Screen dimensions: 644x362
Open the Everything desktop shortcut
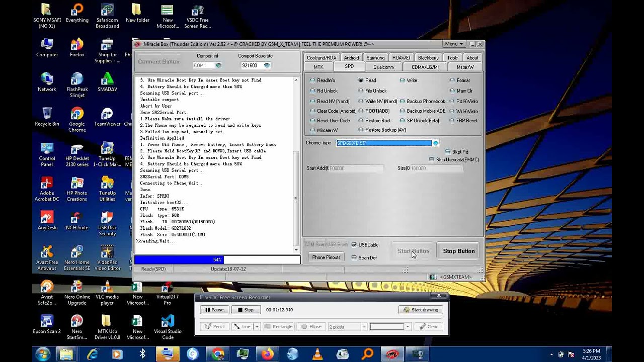coord(77,14)
